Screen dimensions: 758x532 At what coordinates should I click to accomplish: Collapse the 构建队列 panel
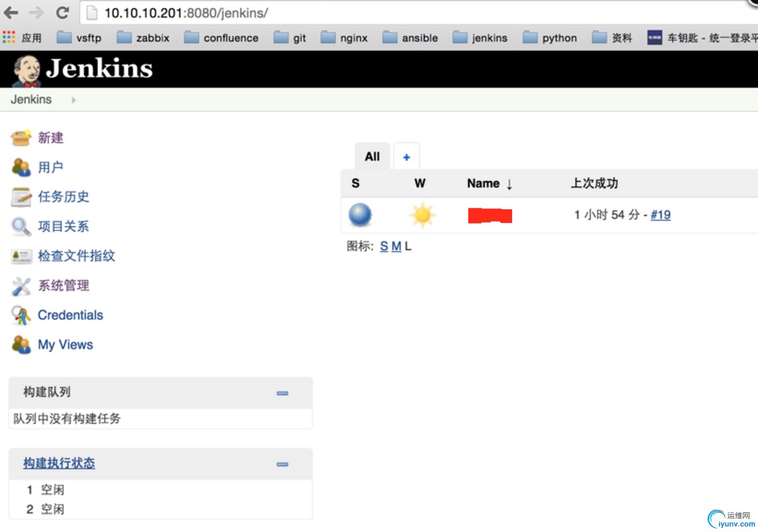(x=282, y=393)
